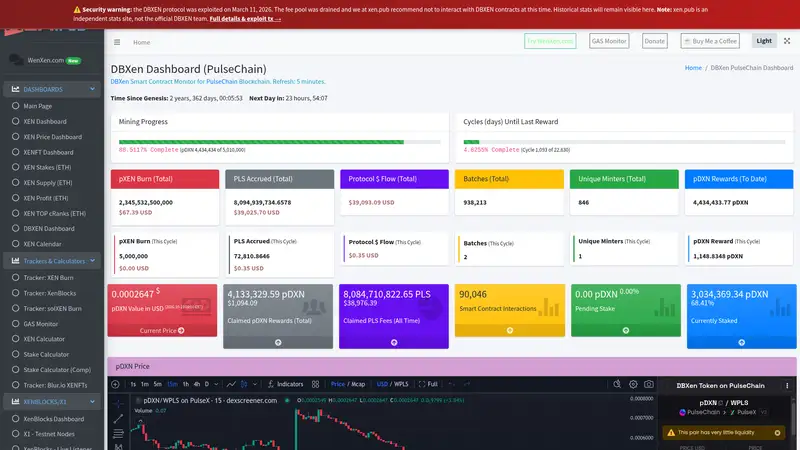Select 1m chart timeframe
The width and height of the screenshot is (800, 450).
pos(144,384)
